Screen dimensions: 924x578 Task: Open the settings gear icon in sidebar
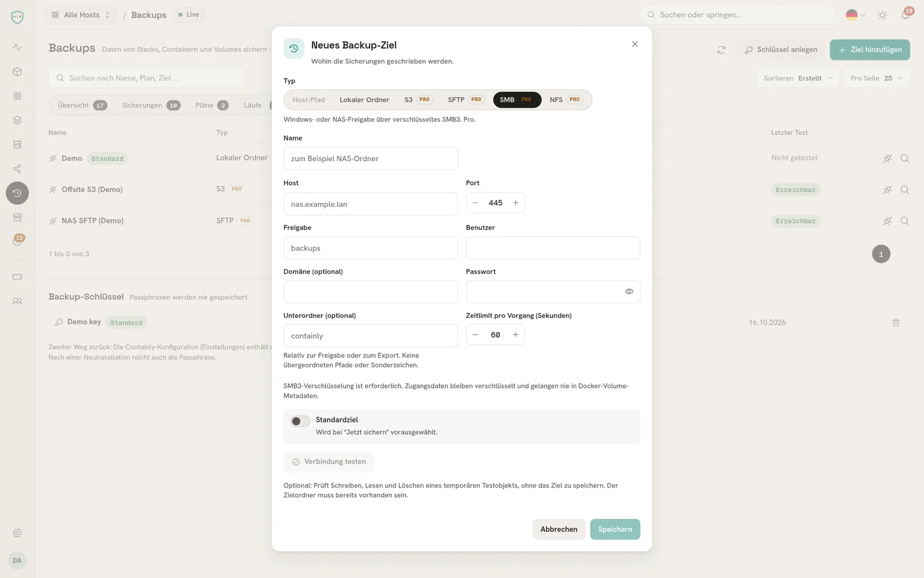coord(17,533)
